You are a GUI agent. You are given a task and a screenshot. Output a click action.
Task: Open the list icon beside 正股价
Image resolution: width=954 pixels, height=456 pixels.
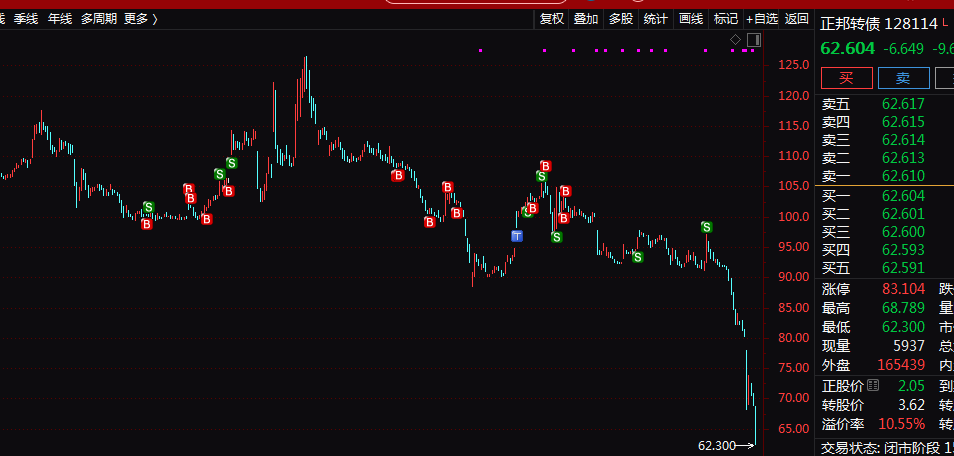pyautogui.click(x=873, y=385)
